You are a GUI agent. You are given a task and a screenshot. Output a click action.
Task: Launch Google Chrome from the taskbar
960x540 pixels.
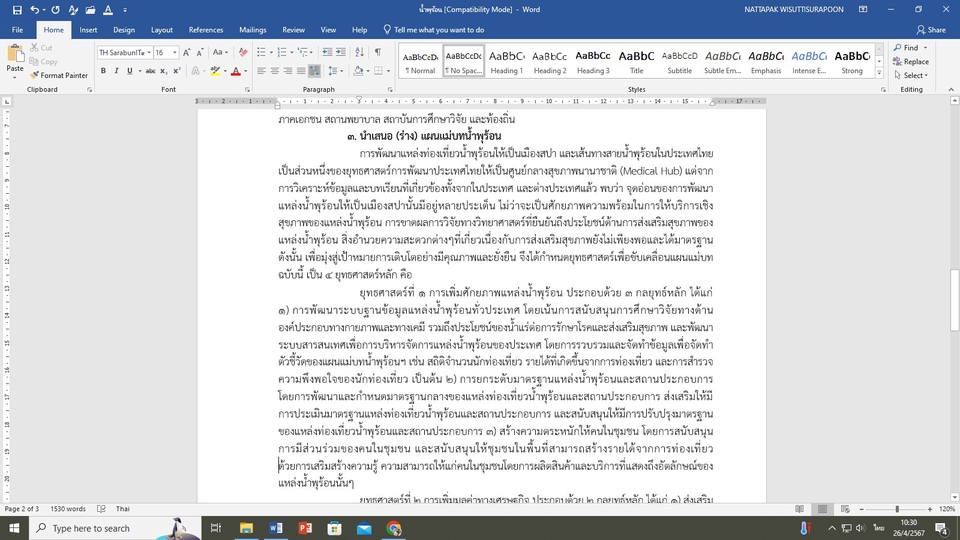(393, 528)
